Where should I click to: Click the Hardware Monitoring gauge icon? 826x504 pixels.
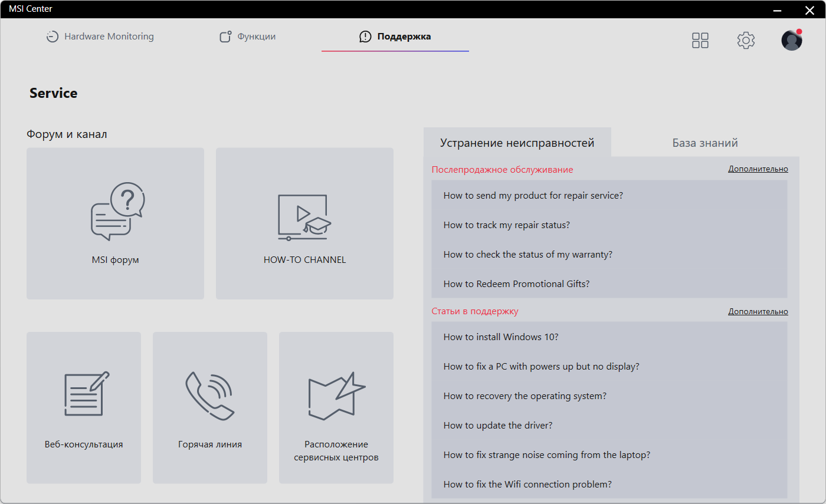click(x=53, y=37)
